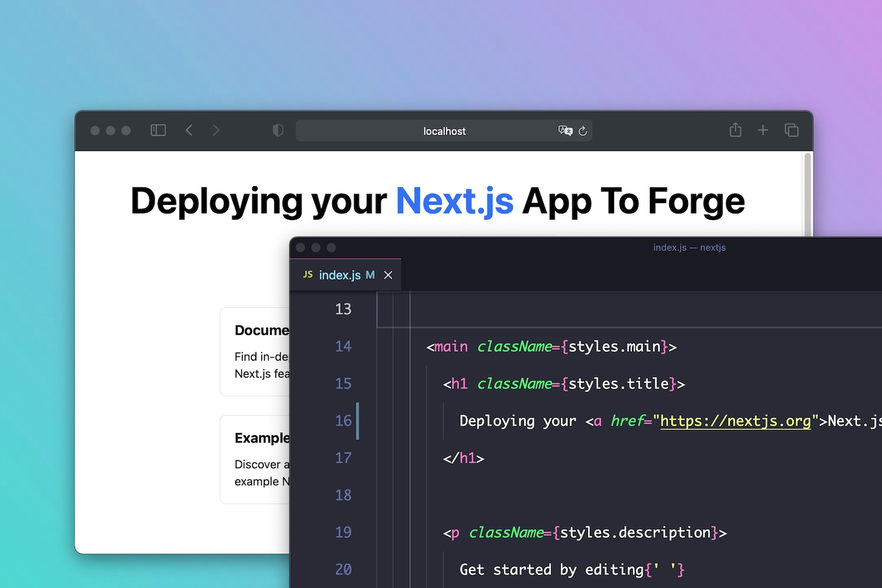
Task: Close the index.js tab
Action: [x=388, y=275]
